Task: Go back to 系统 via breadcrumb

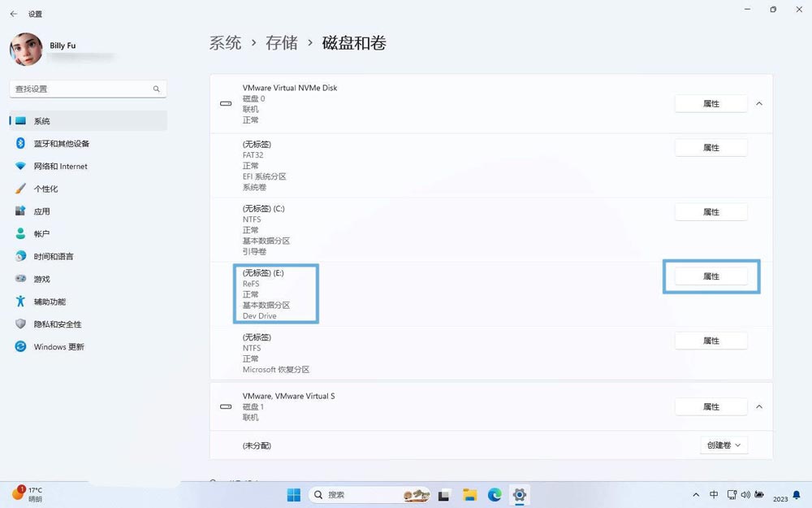Action: tap(225, 42)
